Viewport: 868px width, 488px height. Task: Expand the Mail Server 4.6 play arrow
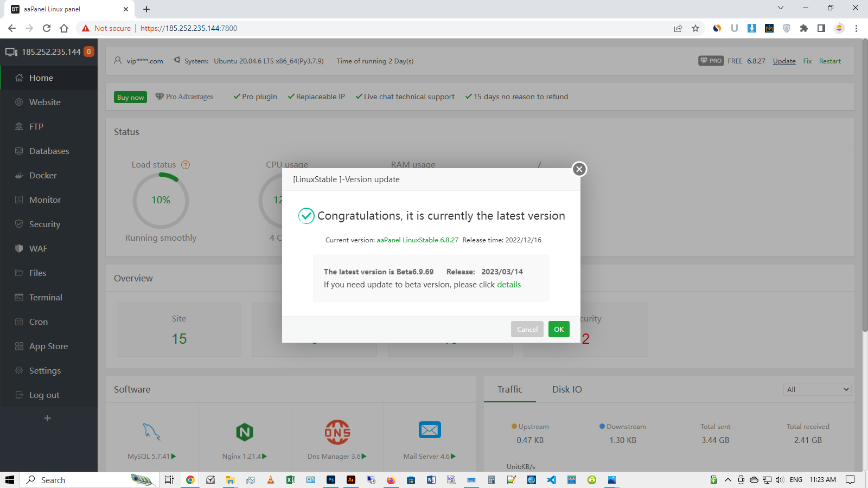(x=453, y=457)
